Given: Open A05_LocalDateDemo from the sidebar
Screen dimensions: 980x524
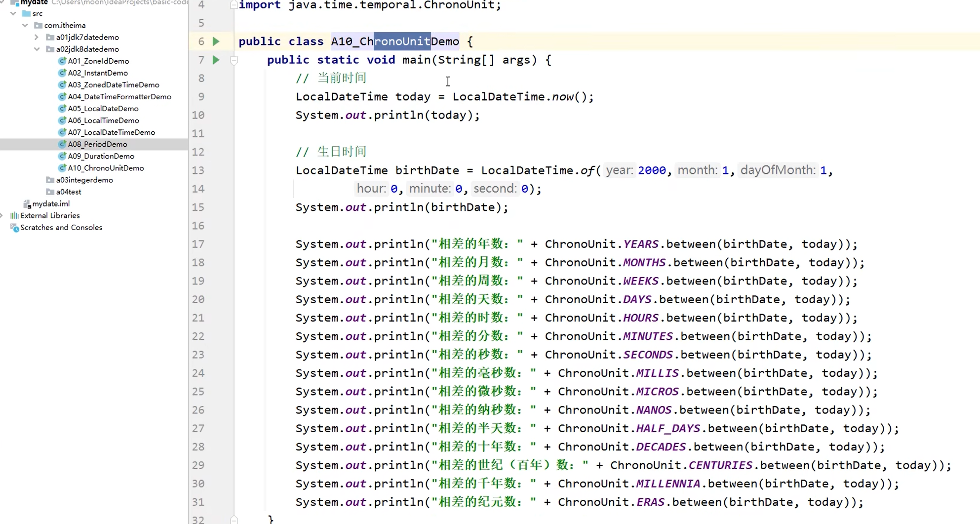Looking at the screenshot, I should pyautogui.click(x=103, y=108).
